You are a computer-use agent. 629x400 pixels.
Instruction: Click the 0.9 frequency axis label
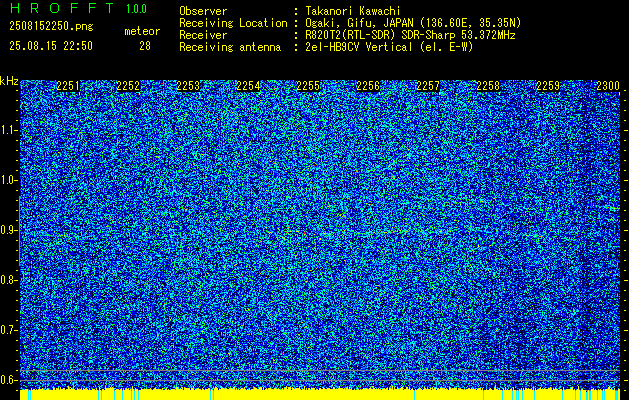click(x=7, y=230)
